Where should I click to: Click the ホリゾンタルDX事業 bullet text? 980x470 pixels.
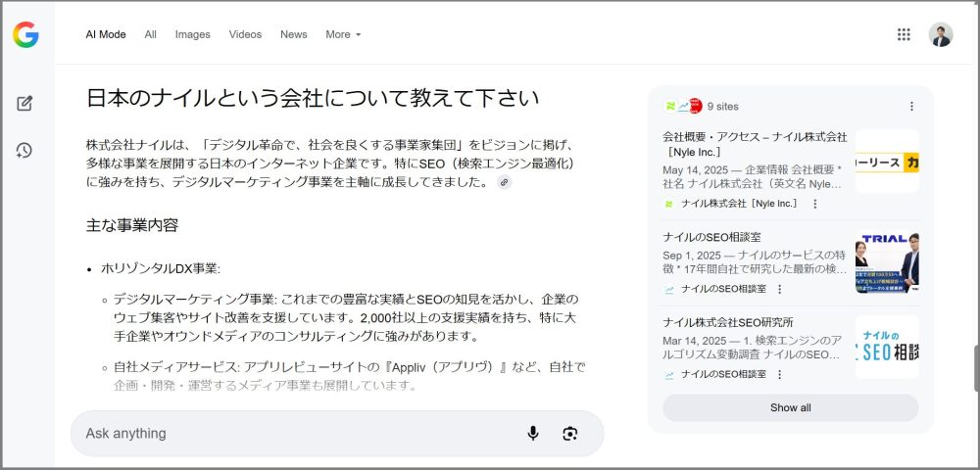[161, 269]
